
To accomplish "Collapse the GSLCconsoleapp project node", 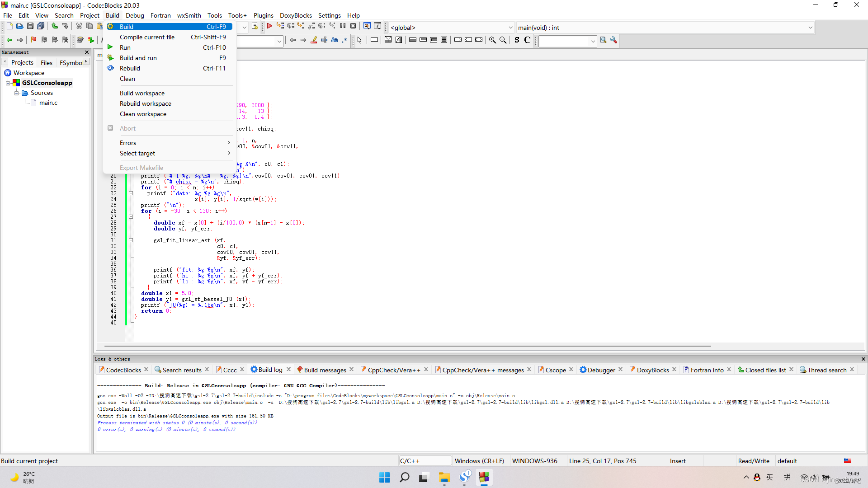I will click(x=8, y=83).
